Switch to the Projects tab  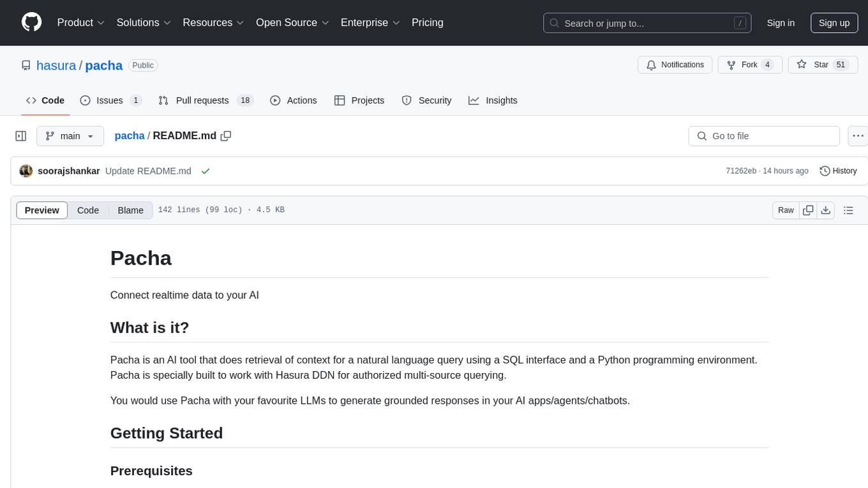[359, 100]
